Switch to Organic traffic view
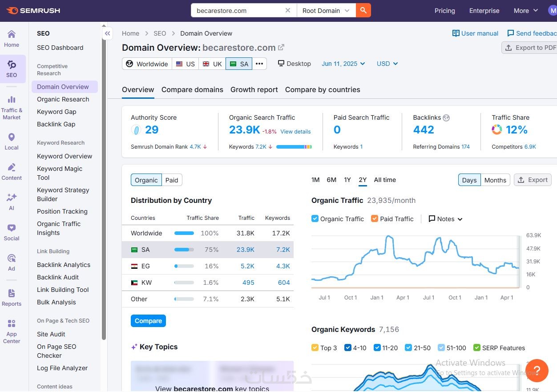Screen dimensions: 557x392 pyautogui.click(x=146, y=180)
